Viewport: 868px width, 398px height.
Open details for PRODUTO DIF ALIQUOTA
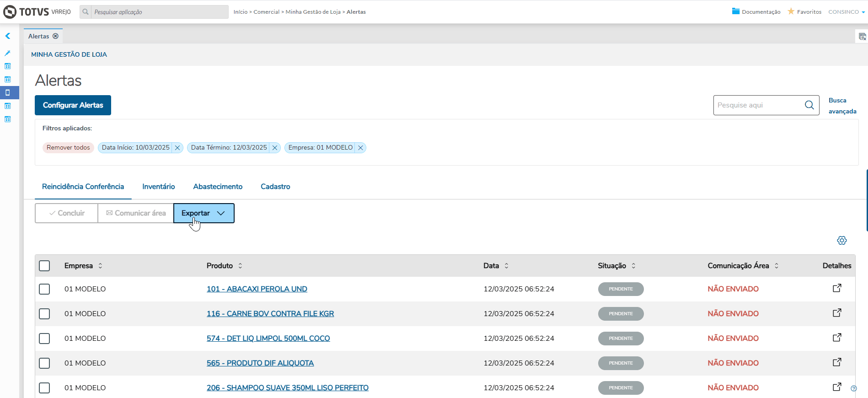pos(837,362)
